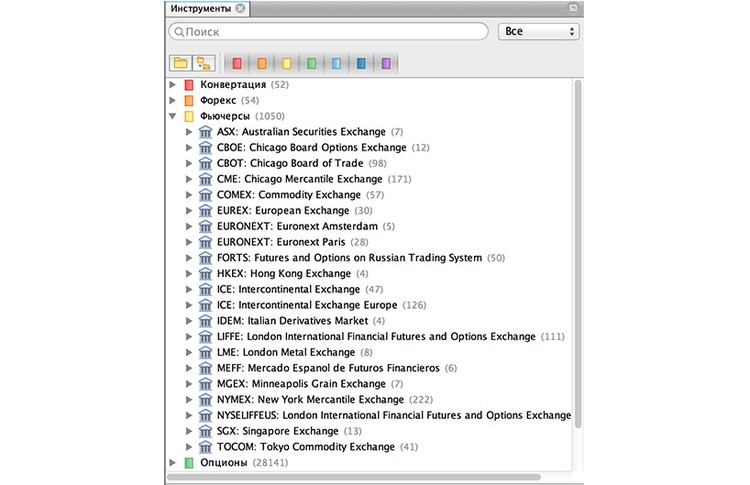Viewport: 750px width, 485px height.
Task: Expand the Конвертация category
Action: (x=173, y=85)
